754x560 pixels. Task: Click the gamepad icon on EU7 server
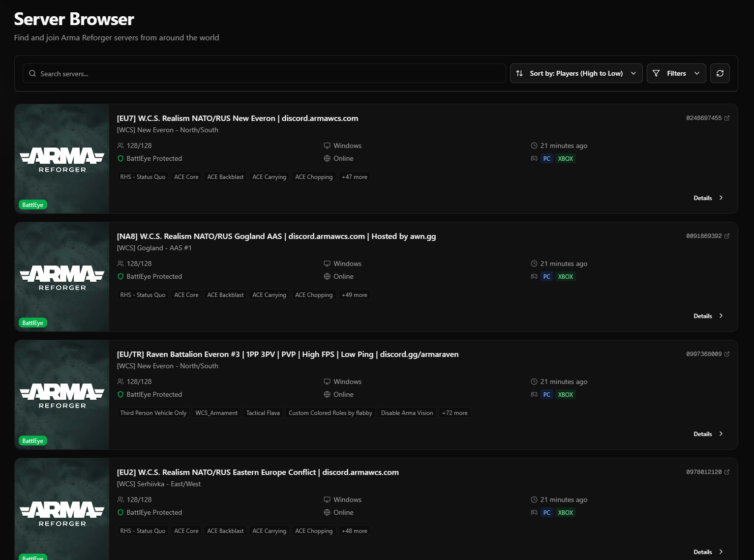tap(534, 158)
